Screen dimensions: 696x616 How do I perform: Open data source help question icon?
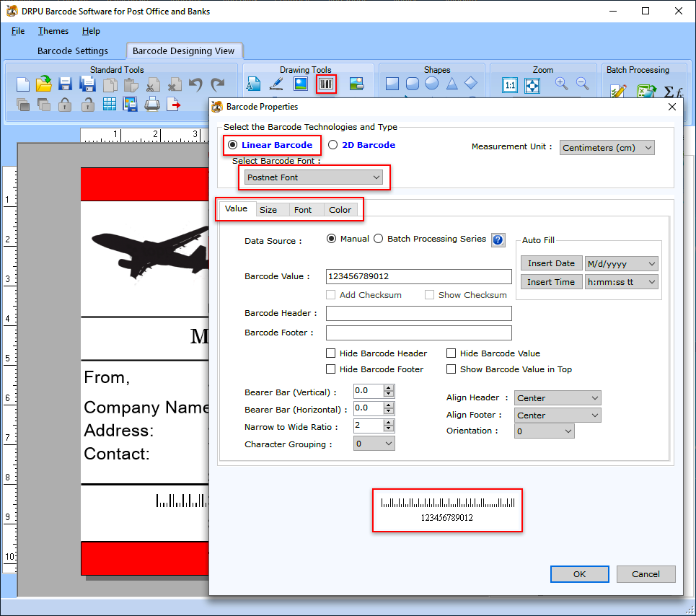[x=498, y=240]
